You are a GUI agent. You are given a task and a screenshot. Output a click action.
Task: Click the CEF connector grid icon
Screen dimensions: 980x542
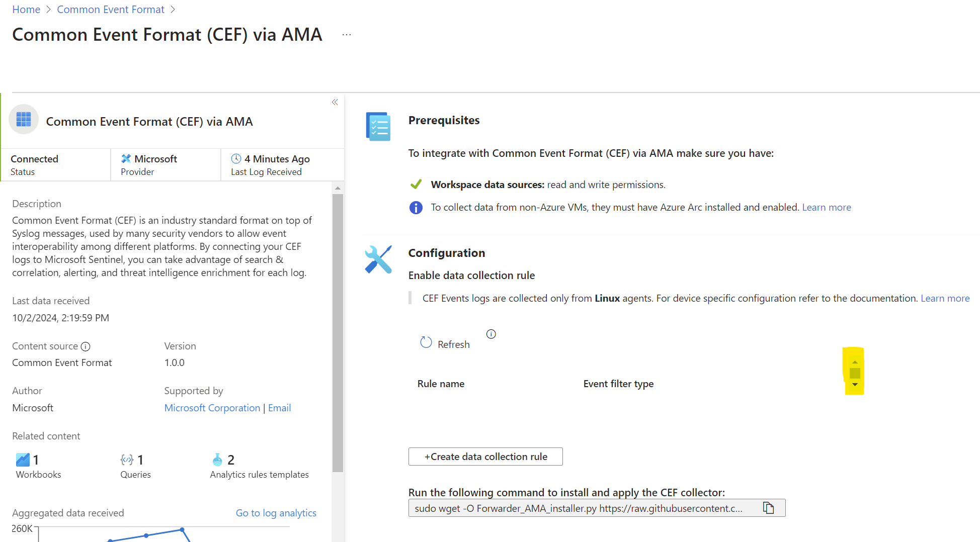point(24,119)
